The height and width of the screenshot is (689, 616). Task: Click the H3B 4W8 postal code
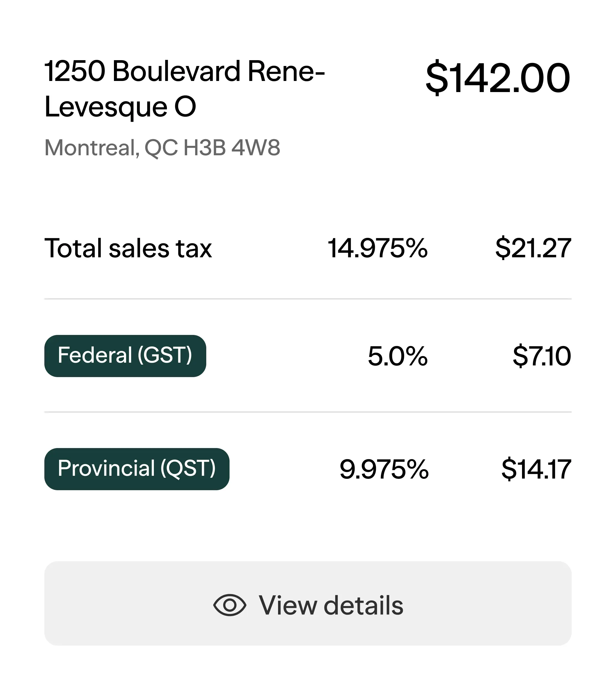click(232, 148)
